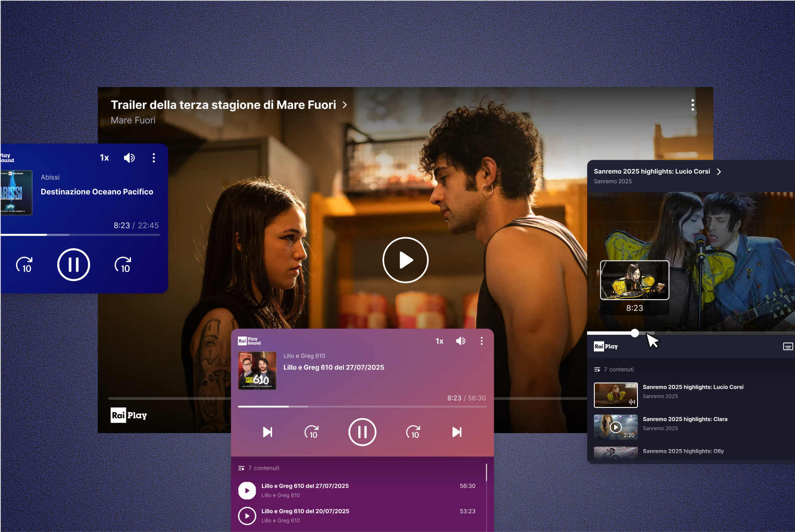Viewport: 795px width, 532px height.
Task: Open more options in Abissi player
Action: 154,158
